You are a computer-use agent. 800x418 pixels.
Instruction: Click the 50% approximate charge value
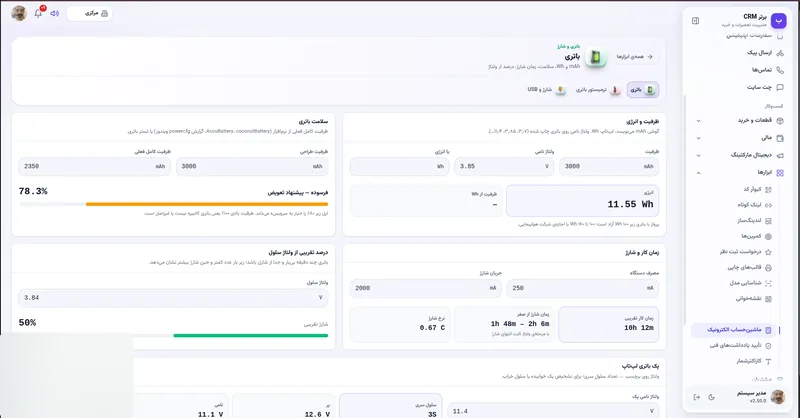[x=28, y=323]
